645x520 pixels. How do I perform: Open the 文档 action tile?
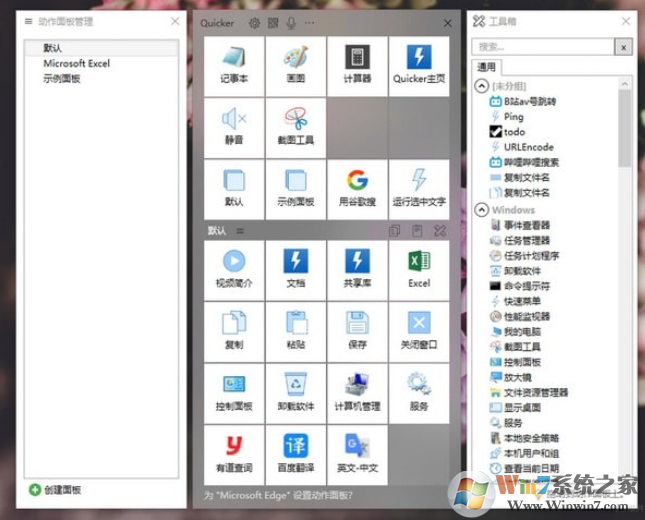pyautogui.click(x=296, y=271)
